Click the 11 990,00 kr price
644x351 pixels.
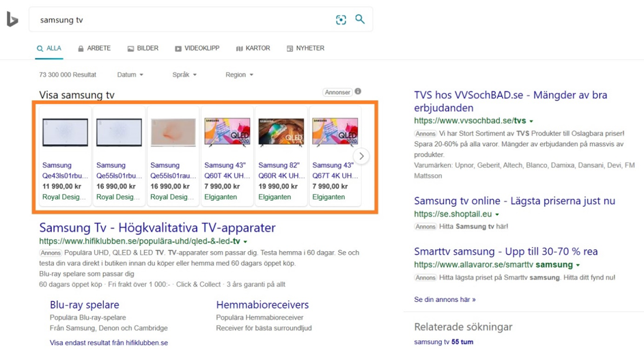[61, 186]
